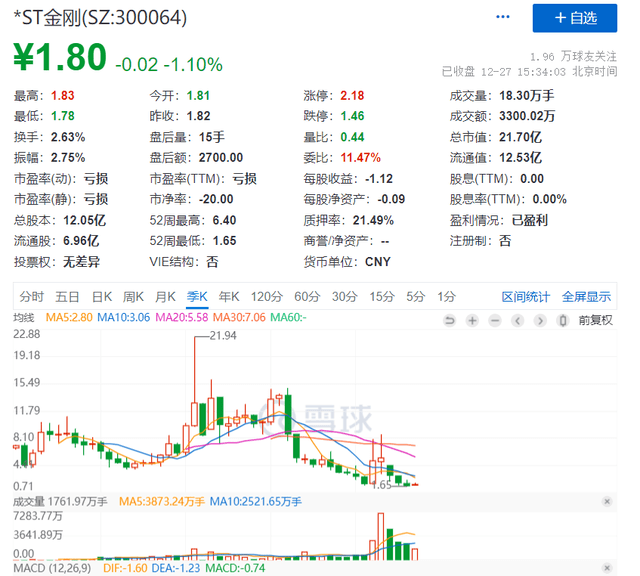Open the 区间统计 range statistics link
This screenshot has height=576, width=640.
(x=526, y=297)
